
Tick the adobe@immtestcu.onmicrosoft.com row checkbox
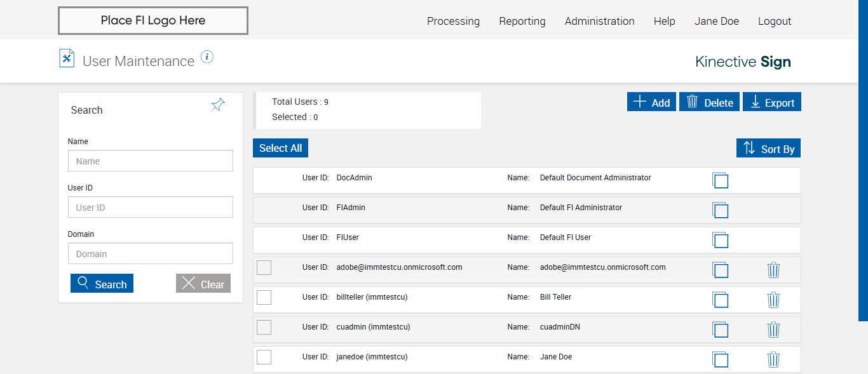264,267
